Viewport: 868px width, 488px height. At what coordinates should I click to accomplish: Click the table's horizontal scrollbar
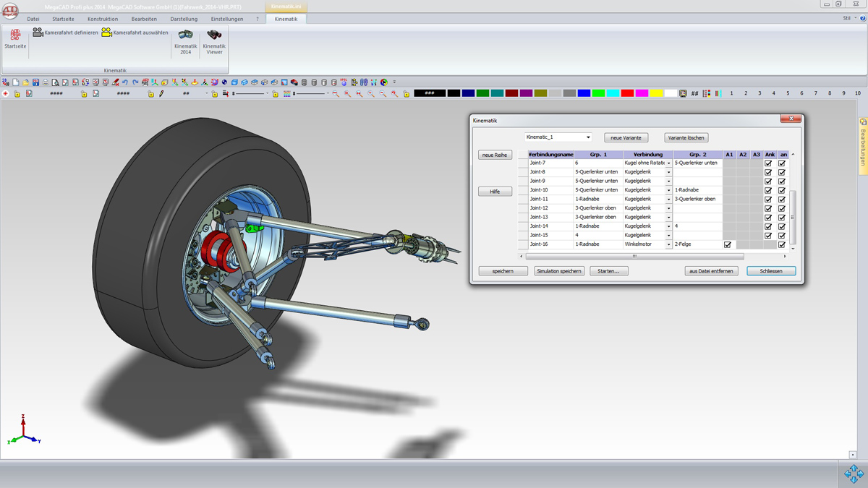(635, 256)
